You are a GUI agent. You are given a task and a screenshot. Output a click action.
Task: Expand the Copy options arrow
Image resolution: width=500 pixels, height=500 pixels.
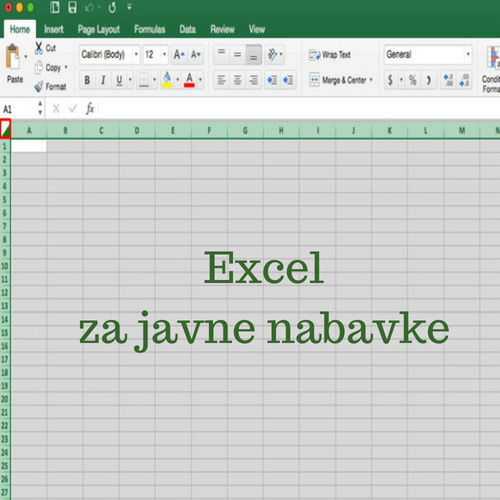click(66, 67)
